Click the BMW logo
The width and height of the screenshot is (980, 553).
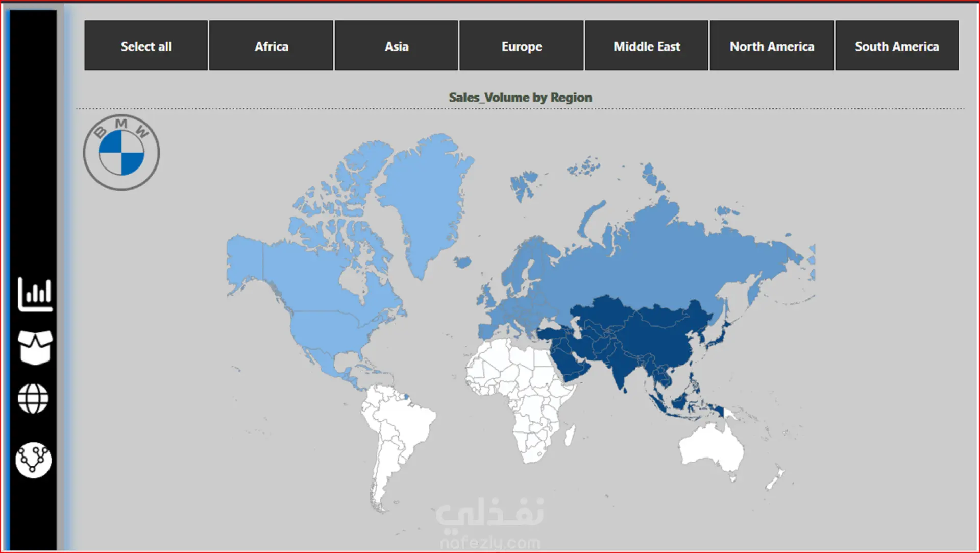pyautogui.click(x=121, y=153)
